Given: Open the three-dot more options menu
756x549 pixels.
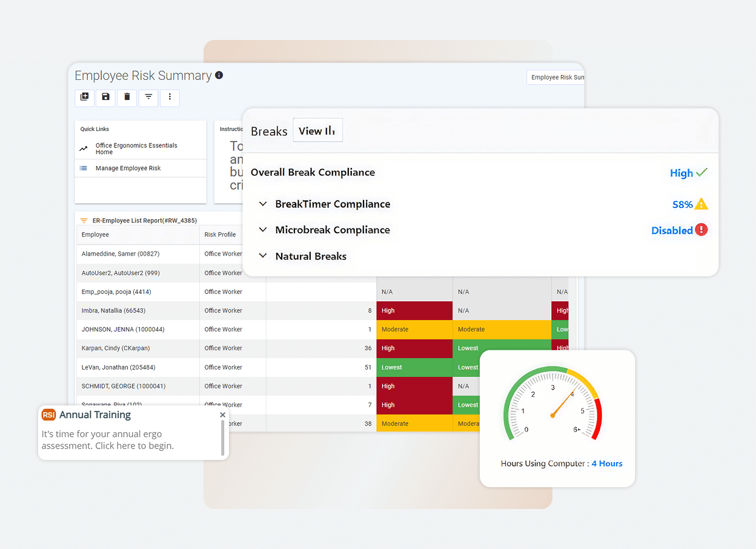Looking at the screenshot, I should [x=170, y=98].
